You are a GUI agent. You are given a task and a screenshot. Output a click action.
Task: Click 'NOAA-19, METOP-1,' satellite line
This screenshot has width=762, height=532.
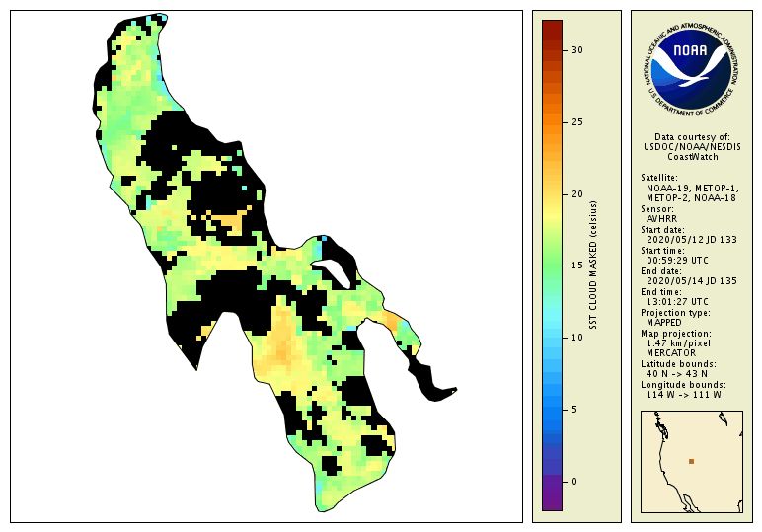[x=693, y=188]
